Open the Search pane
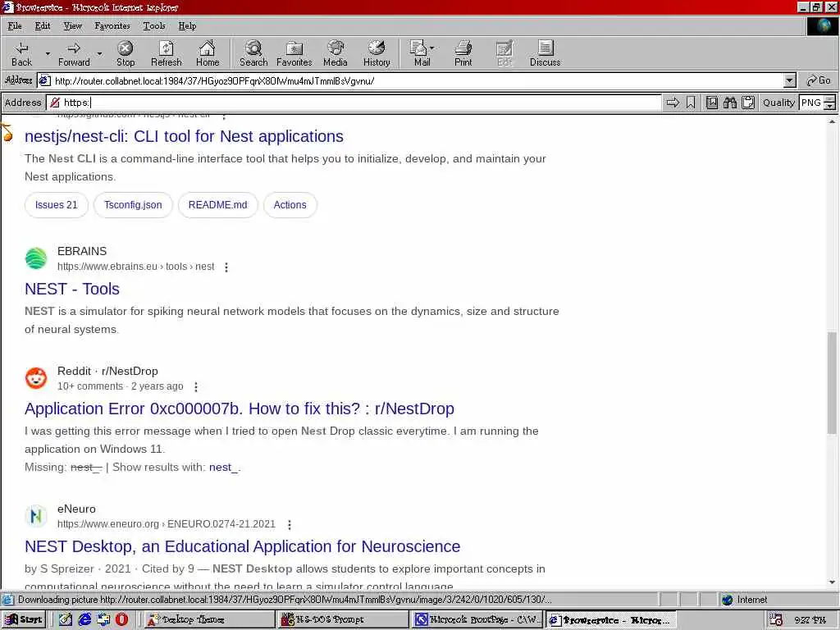This screenshot has height=630, width=840. [253, 53]
